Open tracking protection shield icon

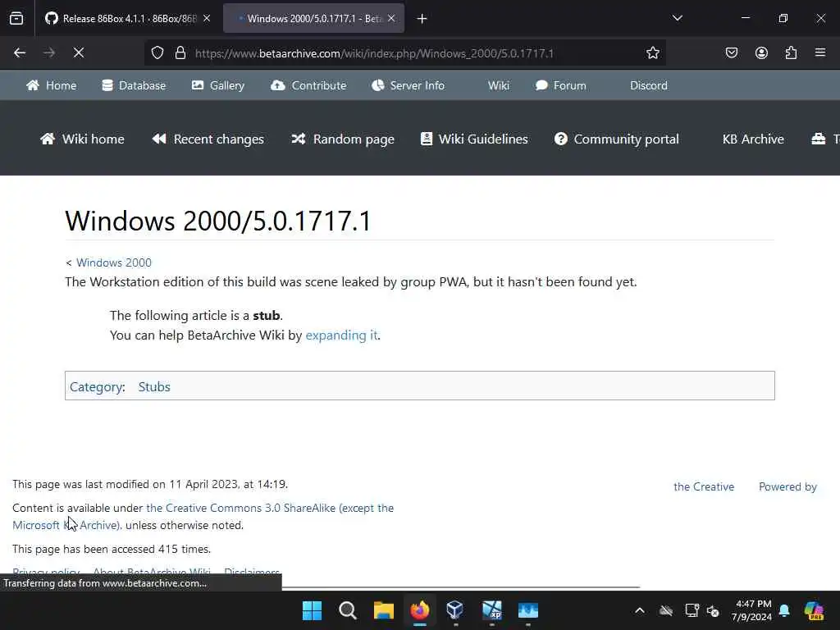pyautogui.click(x=157, y=53)
